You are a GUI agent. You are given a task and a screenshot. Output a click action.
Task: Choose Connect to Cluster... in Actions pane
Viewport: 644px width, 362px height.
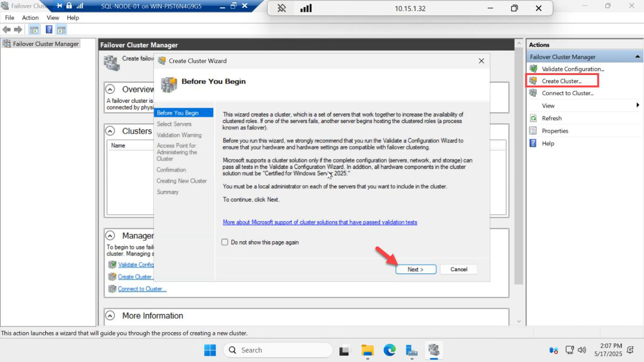pos(568,93)
